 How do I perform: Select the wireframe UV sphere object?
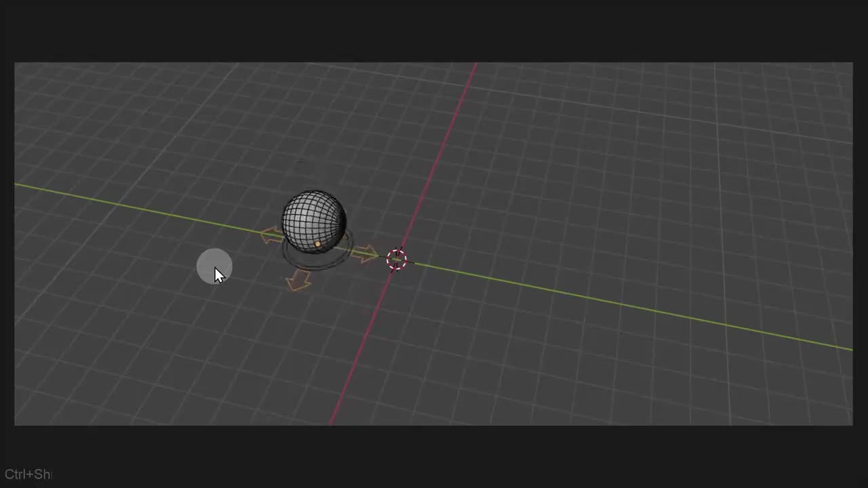(314, 221)
